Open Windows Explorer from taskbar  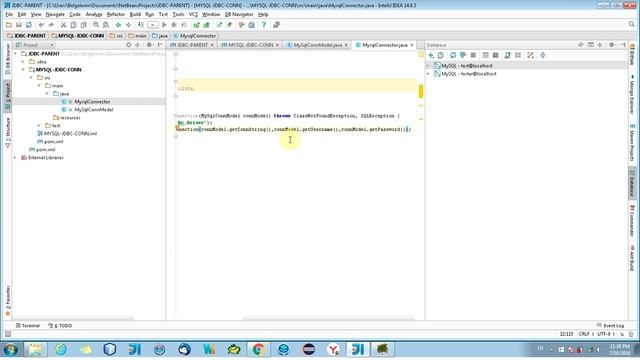click(x=35, y=350)
